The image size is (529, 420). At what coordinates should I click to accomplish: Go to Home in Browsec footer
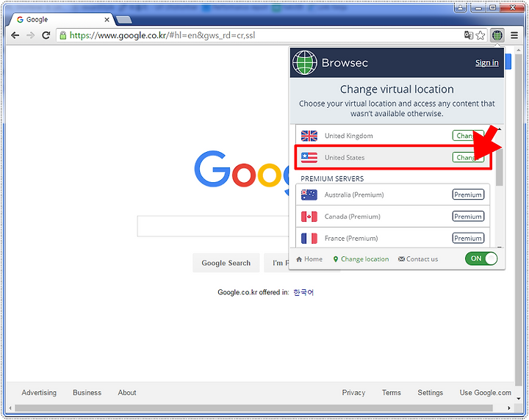309,259
